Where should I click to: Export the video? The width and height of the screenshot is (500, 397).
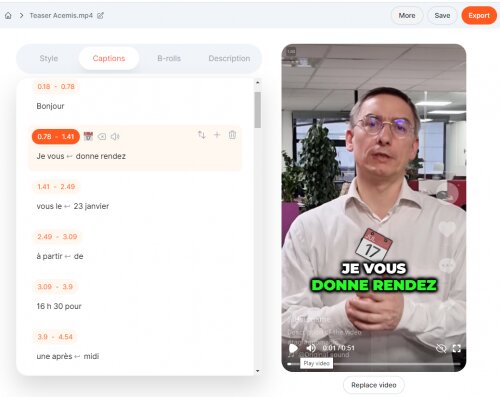coord(479,15)
